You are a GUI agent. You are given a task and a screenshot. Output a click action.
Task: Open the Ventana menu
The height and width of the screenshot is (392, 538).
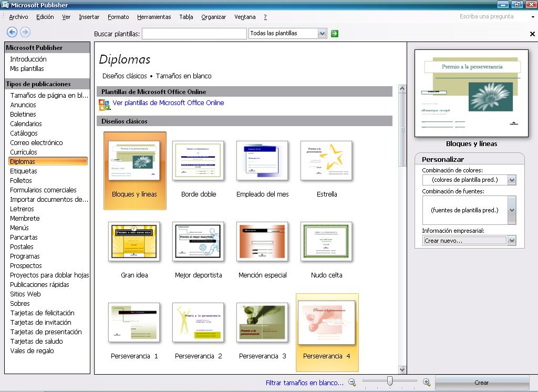[x=245, y=17]
